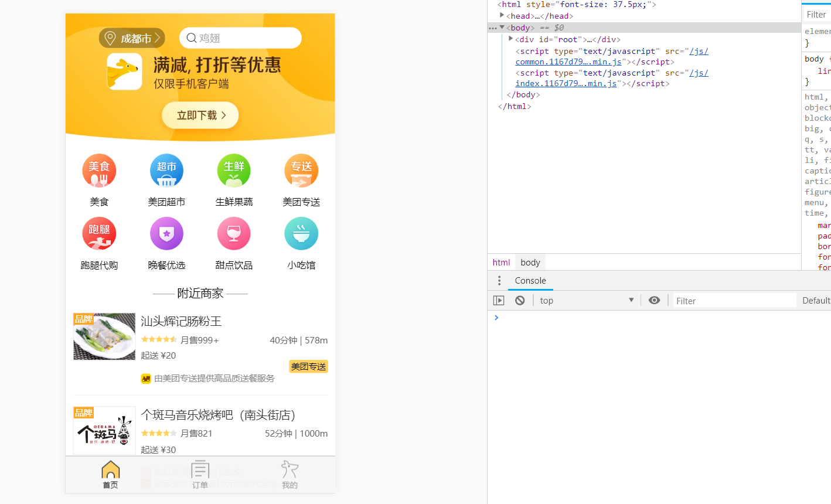This screenshot has width=831, height=504.
Task: Click the 由美团专送提供高品质送餐服务 note
Action: click(214, 379)
